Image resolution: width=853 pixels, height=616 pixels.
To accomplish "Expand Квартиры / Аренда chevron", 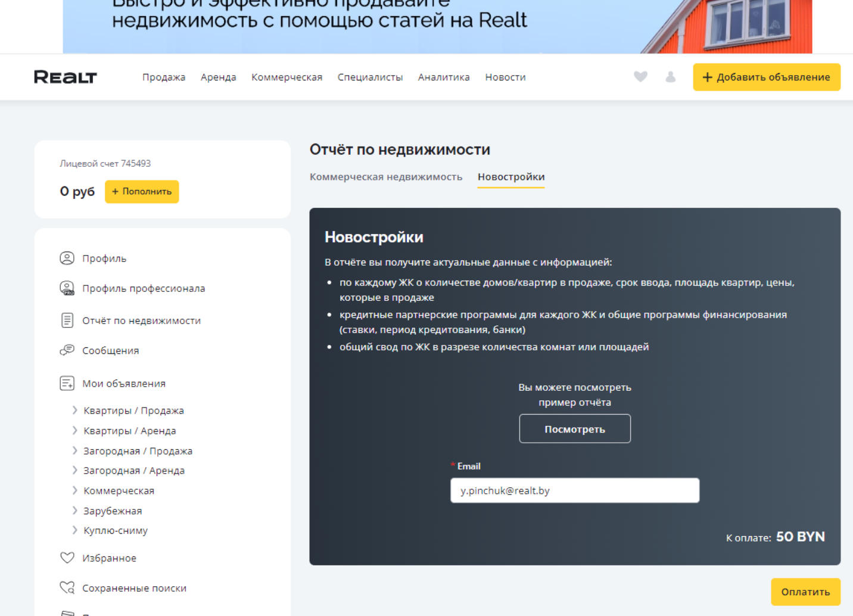I will coord(74,430).
